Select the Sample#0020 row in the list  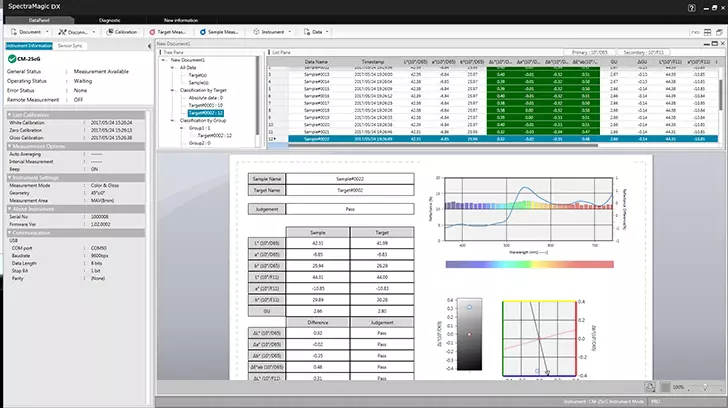point(503,125)
